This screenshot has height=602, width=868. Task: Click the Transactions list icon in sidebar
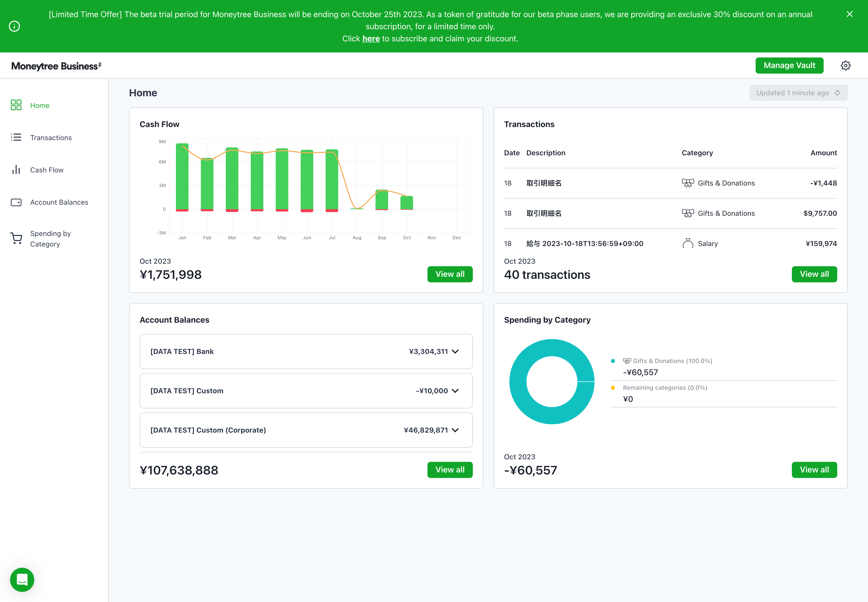[x=16, y=137]
